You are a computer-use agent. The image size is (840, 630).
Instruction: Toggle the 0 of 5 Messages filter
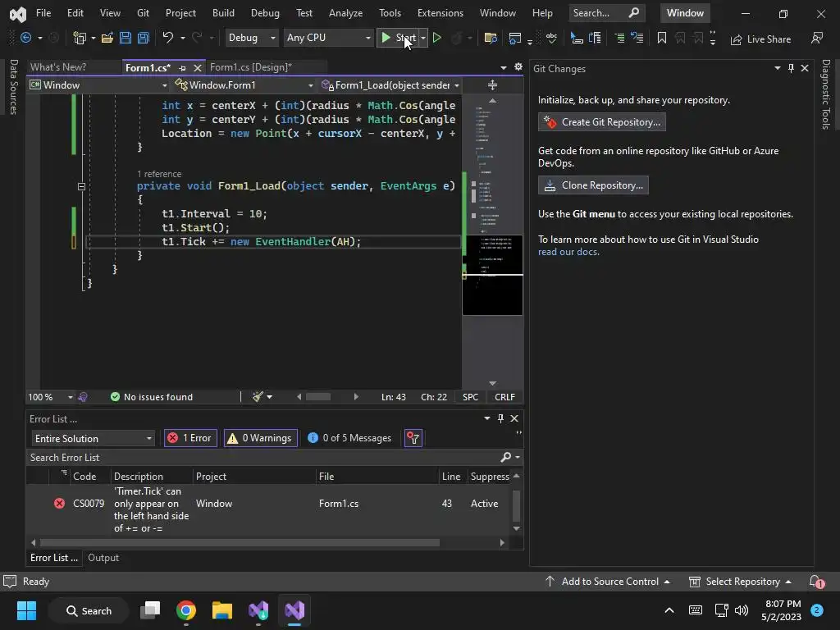(x=349, y=438)
